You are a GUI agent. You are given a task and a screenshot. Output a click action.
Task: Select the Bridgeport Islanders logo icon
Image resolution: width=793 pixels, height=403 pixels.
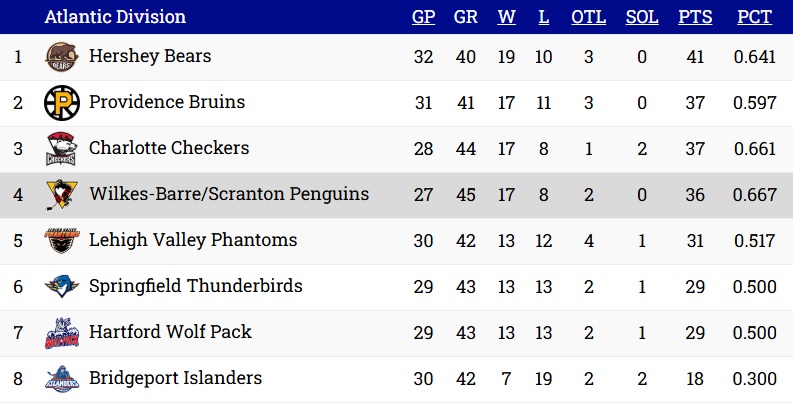pyautogui.click(x=62, y=379)
